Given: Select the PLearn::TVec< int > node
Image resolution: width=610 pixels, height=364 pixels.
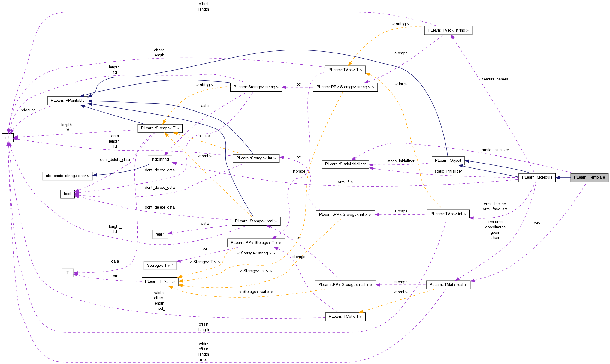Looking at the screenshot, I should pyautogui.click(x=448, y=214).
